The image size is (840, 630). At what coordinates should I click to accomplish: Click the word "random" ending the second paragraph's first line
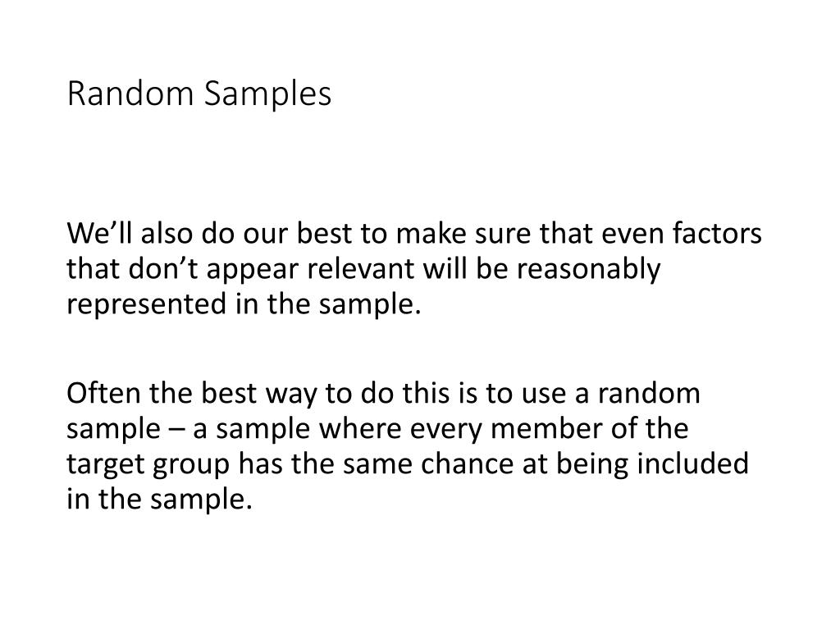[649, 393]
